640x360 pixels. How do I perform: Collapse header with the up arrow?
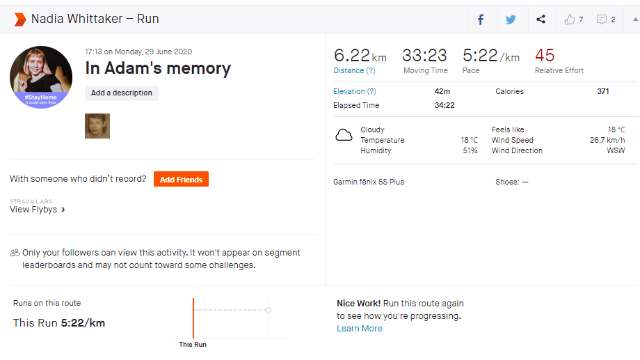[635, 19]
